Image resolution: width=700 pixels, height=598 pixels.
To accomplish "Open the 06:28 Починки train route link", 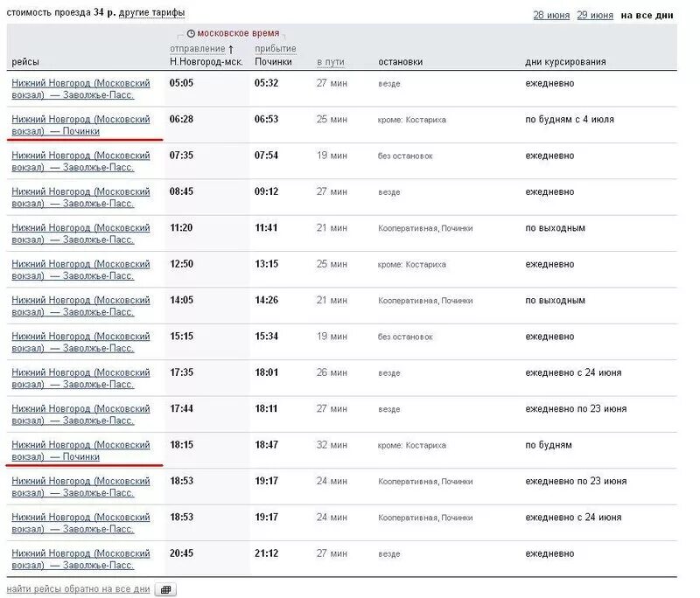I will [x=80, y=125].
